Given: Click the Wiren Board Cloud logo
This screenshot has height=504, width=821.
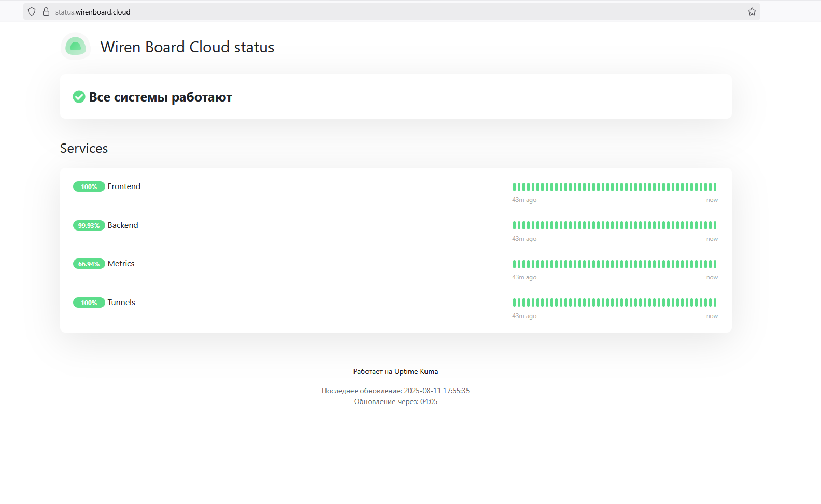Looking at the screenshot, I should [76, 47].
